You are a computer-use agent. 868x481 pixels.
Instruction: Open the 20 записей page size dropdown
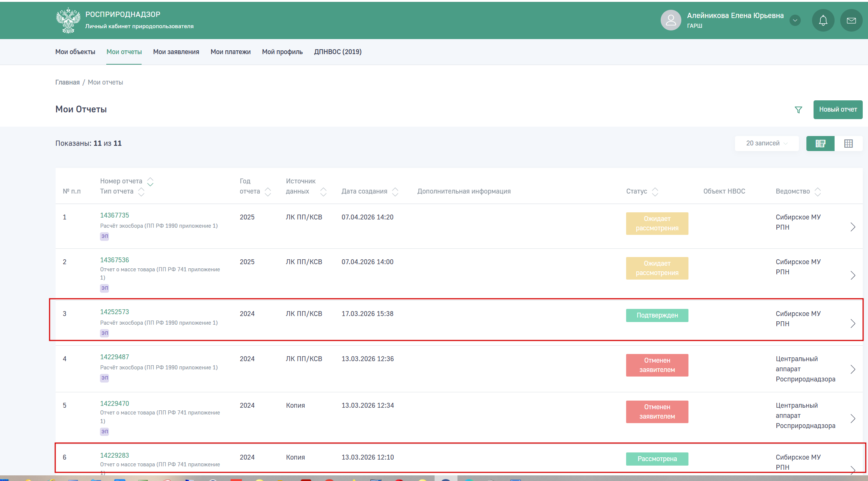766,144
